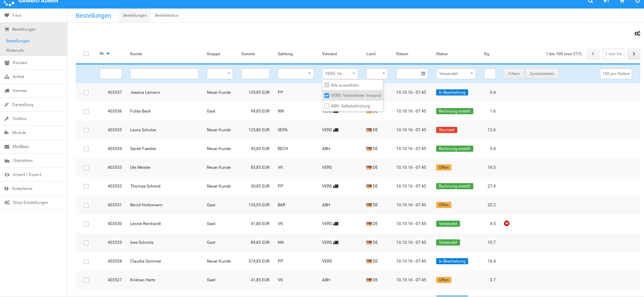Open calendar picker in Datum filter

(423, 74)
